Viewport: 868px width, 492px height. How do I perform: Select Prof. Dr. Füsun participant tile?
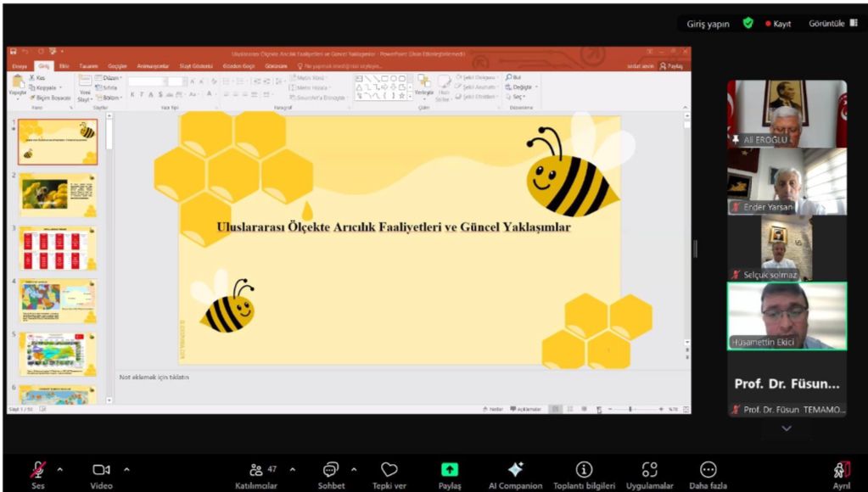(787, 383)
